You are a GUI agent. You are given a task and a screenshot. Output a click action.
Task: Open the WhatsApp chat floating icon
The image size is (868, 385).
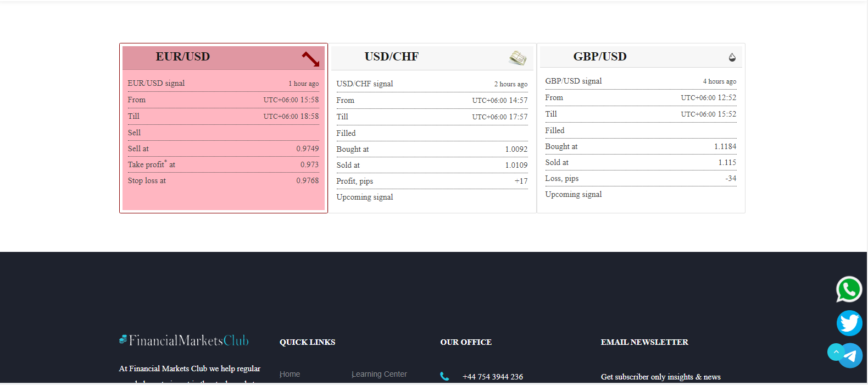pyautogui.click(x=849, y=289)
